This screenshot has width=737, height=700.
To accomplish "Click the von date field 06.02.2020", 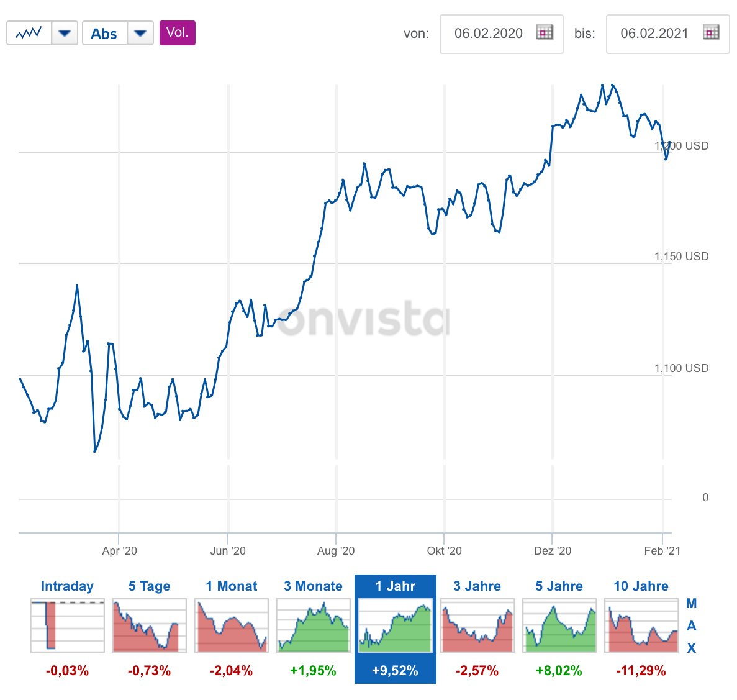I will pos(488,34).
